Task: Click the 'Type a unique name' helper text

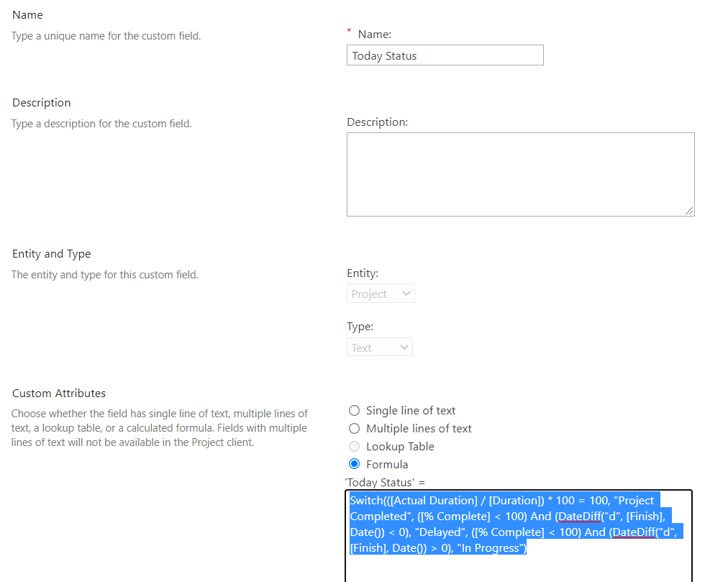Action: click(106, 36)
